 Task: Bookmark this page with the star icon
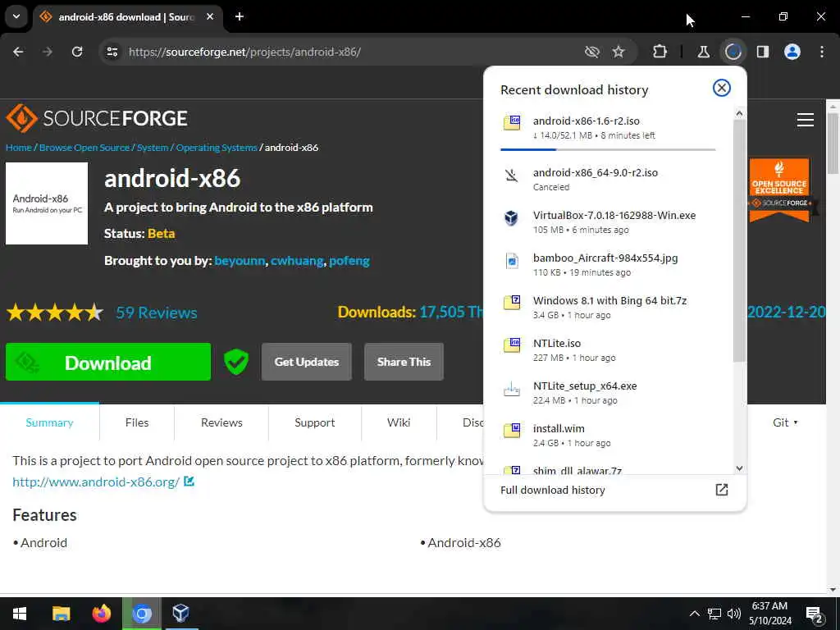click(x=619, y=52)
